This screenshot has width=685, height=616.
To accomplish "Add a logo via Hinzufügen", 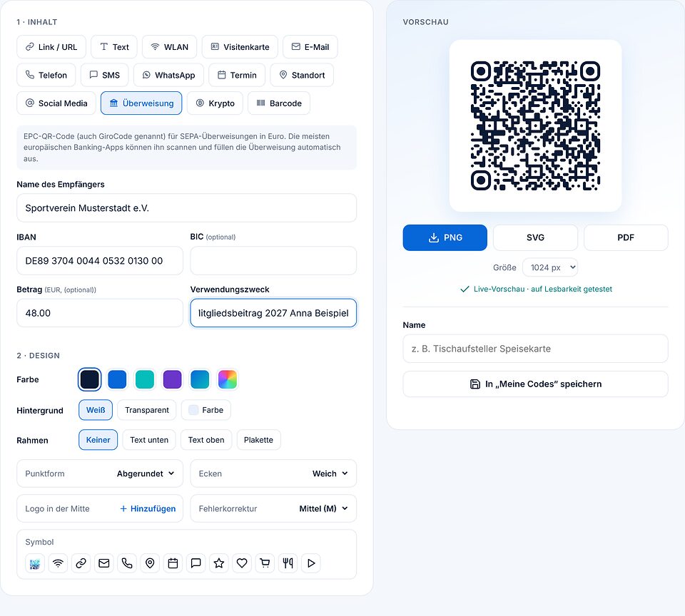I will [x=148, y=508].
